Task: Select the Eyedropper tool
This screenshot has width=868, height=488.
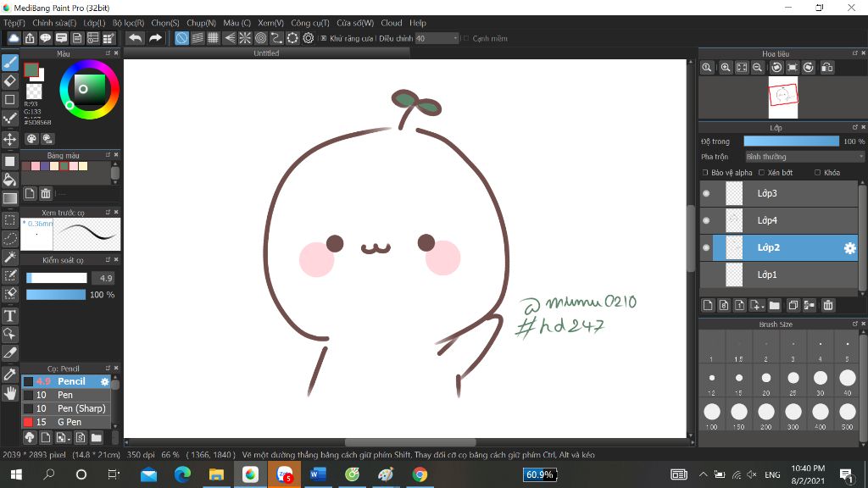Action: click(x=10, y=374)
